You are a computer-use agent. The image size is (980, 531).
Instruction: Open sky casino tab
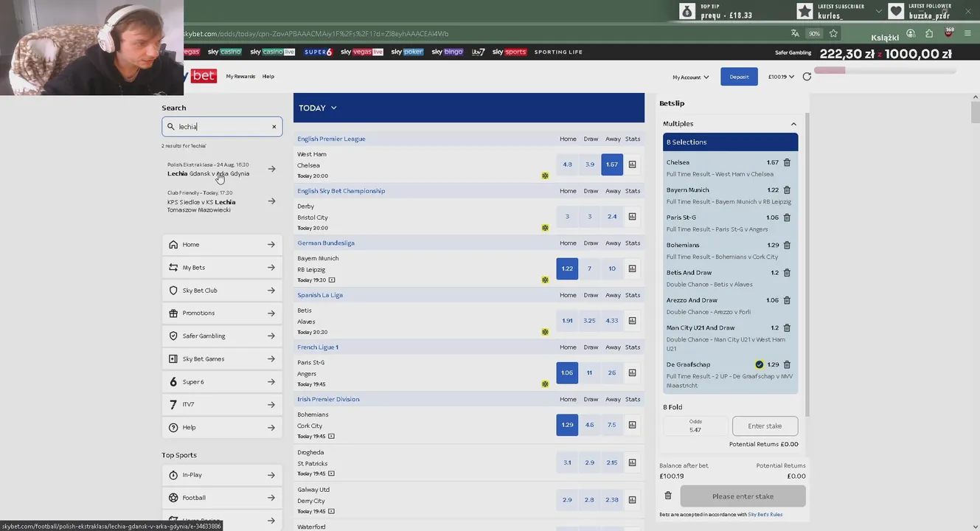click(x=224, y=52)
